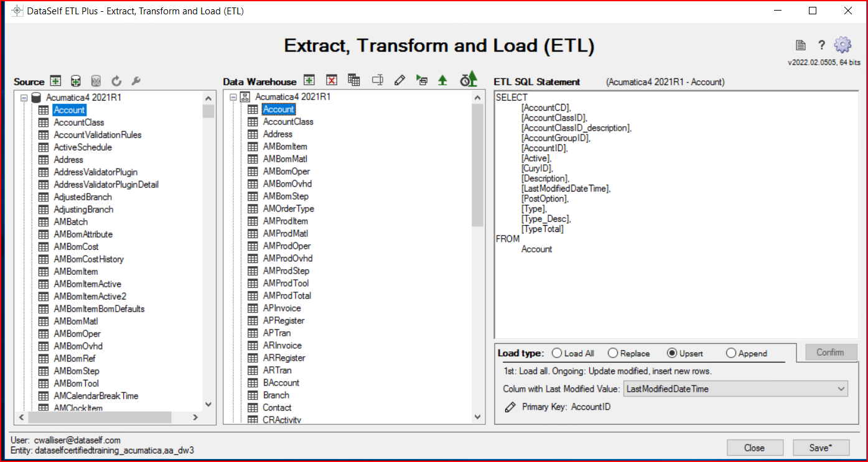This screenshot has width=868, height=462.
Task: Click the red X delete table icon
Action: (331, 80)
